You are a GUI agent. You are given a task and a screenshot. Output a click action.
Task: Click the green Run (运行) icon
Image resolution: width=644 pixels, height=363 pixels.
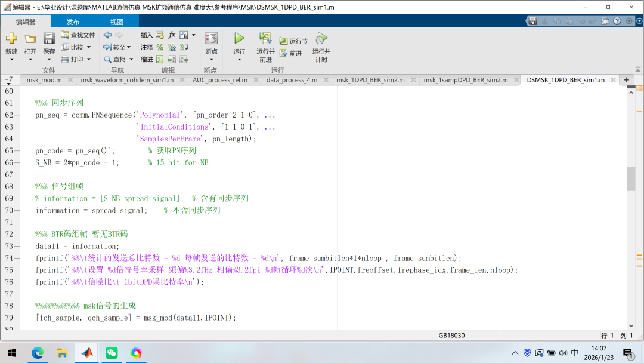pos(239,39)
